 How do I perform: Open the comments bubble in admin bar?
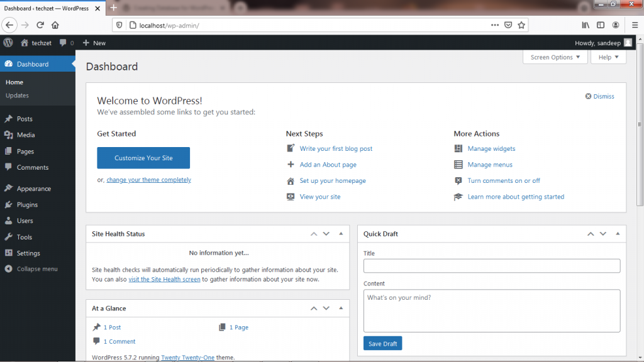click(66, 43)
